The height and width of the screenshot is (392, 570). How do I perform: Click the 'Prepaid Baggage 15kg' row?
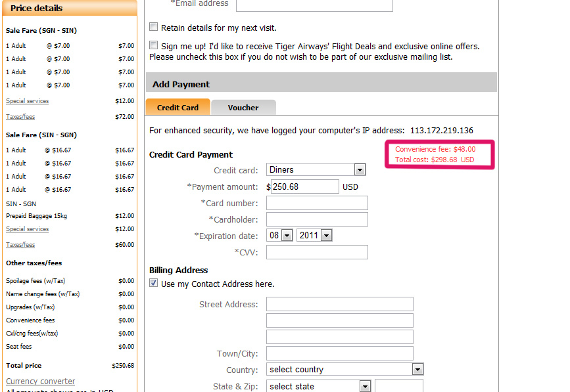pos(70,216)
